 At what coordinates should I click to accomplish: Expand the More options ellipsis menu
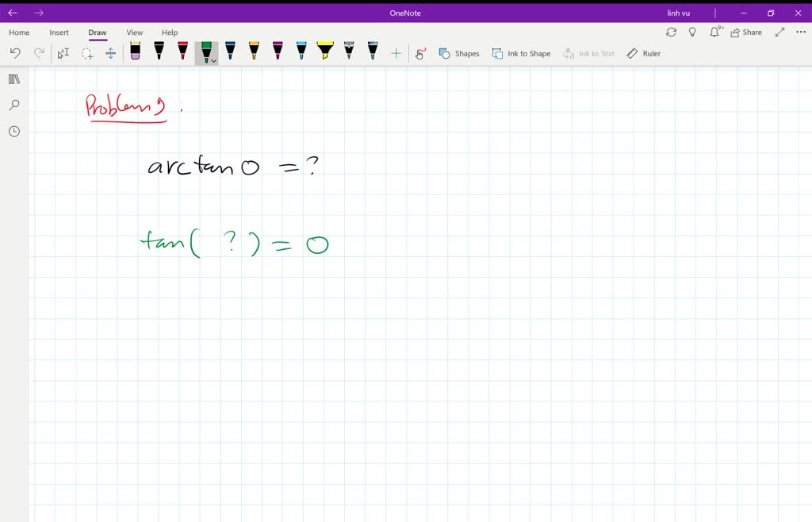(x=801, y=32)
